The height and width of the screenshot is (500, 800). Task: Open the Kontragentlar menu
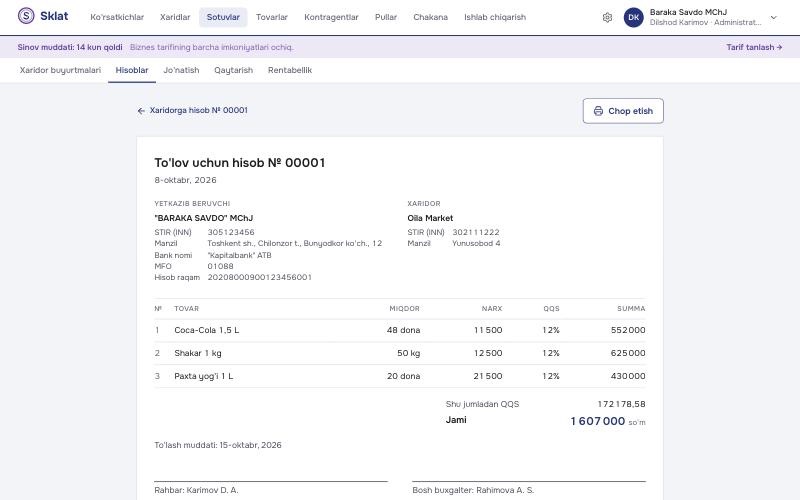click(331, 17)
